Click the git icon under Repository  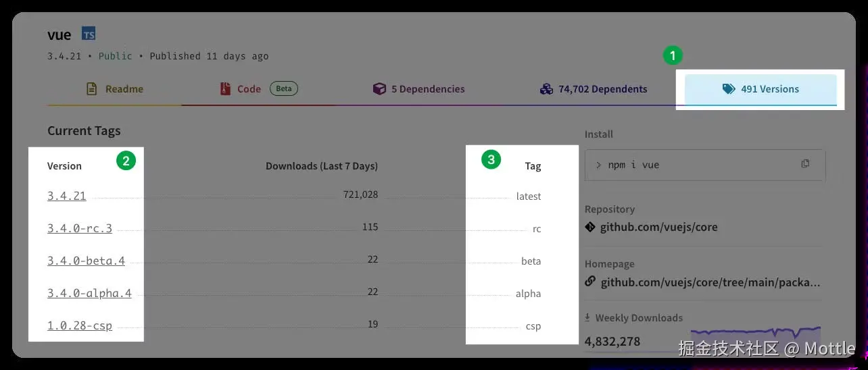pyautogui.click(x=590, y=228)
